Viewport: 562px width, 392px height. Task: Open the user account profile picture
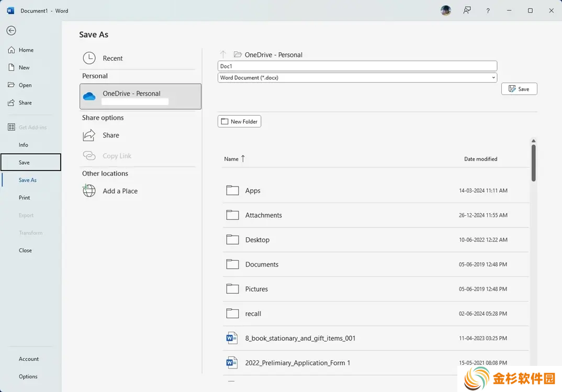coord(446,11)
